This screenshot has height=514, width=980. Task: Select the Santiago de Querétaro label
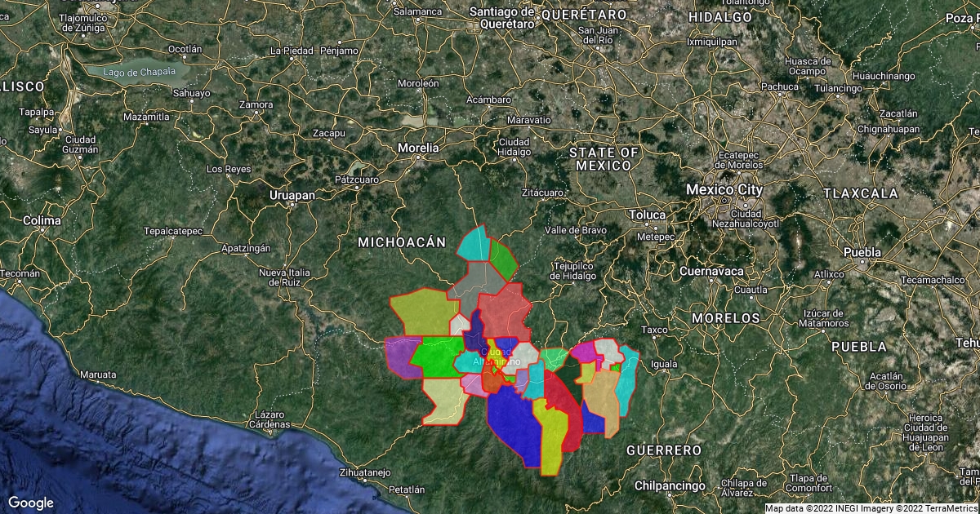pyautogui.click(x=501, y=18)
